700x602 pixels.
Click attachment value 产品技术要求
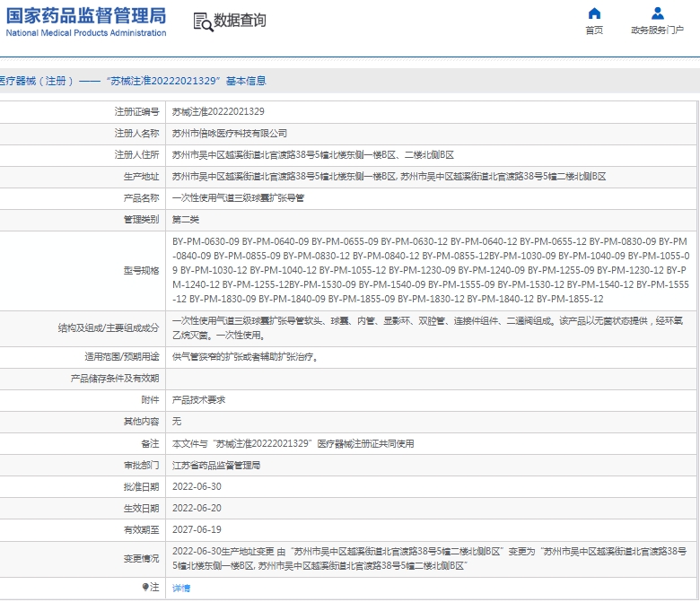click(x=198, y=400)
